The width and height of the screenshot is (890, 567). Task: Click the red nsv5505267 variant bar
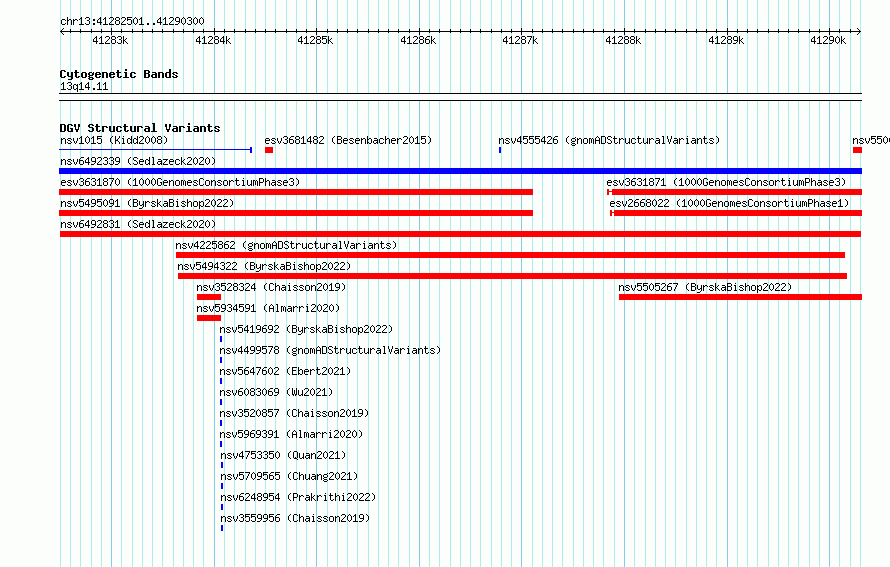click(x=741, y=297)
